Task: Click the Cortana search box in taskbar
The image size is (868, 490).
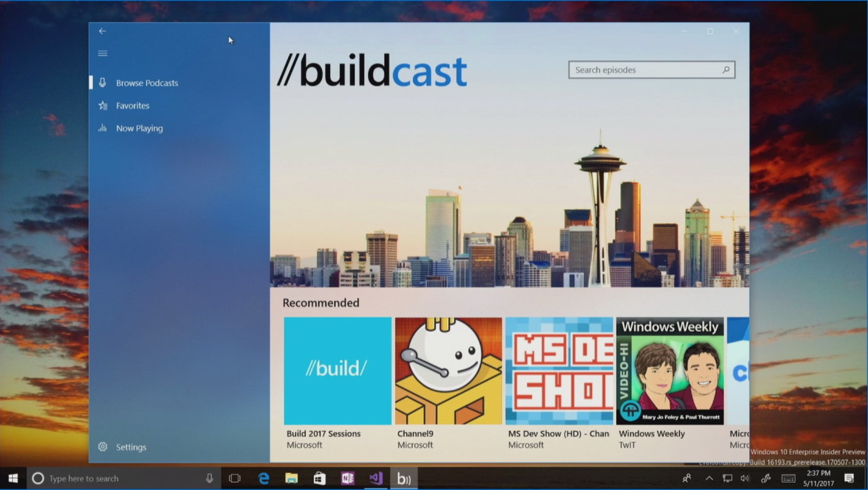Action: click(x=124, y=479)
